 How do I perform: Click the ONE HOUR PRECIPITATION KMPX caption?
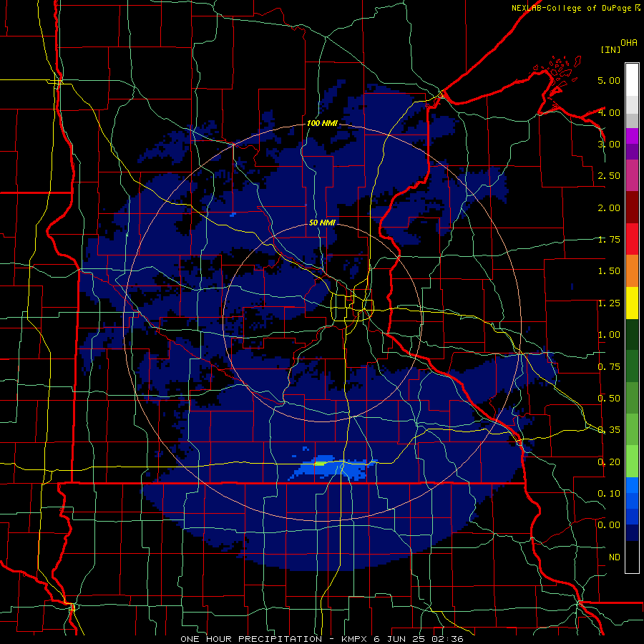(x=322, y=639)
